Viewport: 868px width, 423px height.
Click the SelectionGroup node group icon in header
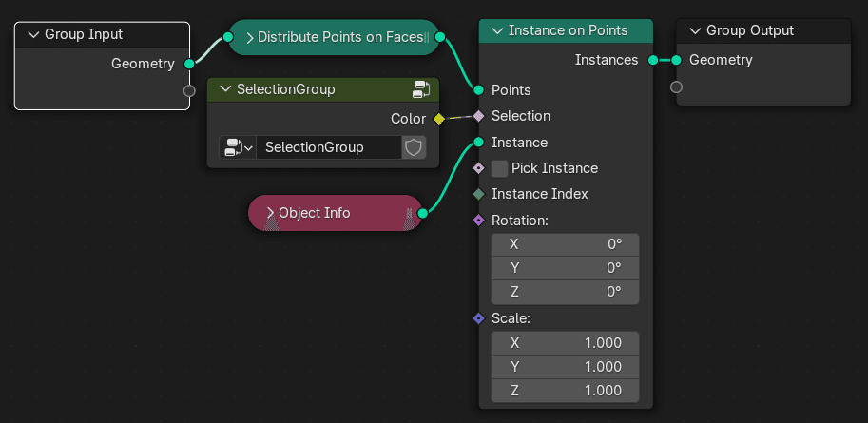click(x=422, y=89)
